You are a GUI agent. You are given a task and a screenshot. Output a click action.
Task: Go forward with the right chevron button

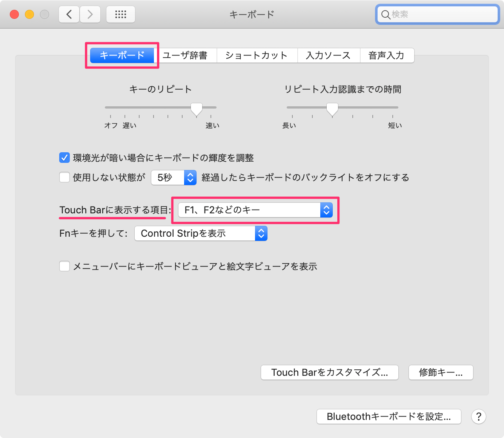(90, 14)
